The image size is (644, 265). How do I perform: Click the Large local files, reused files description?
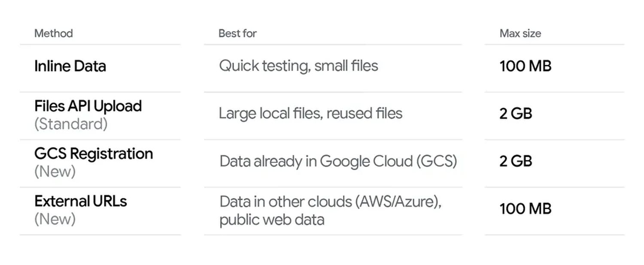310,114
